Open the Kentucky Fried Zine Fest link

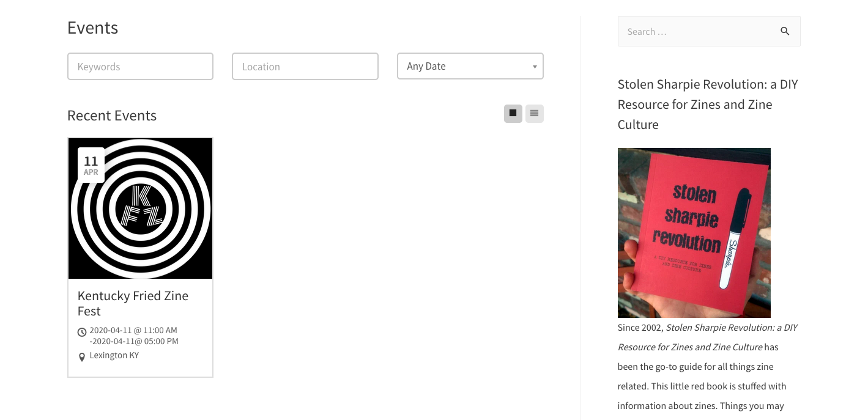pos(133,303)
